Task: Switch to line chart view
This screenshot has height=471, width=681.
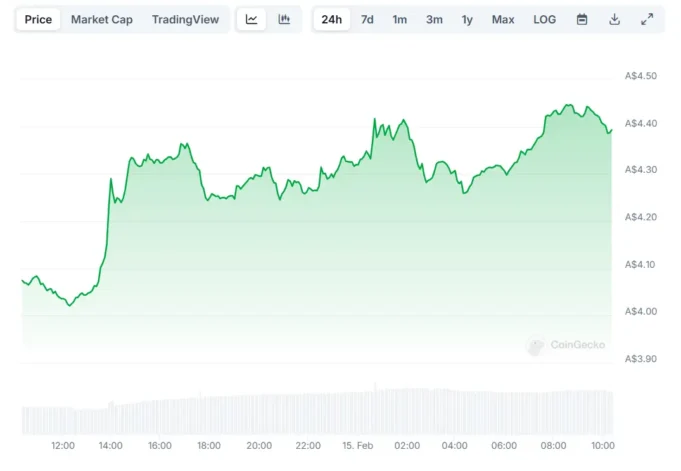Action: (x=251, y=20)
